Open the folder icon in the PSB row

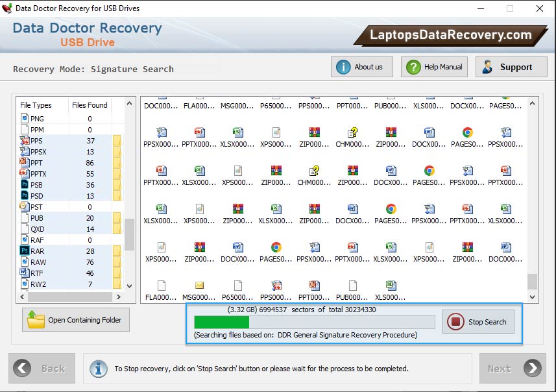pos(117,184)
